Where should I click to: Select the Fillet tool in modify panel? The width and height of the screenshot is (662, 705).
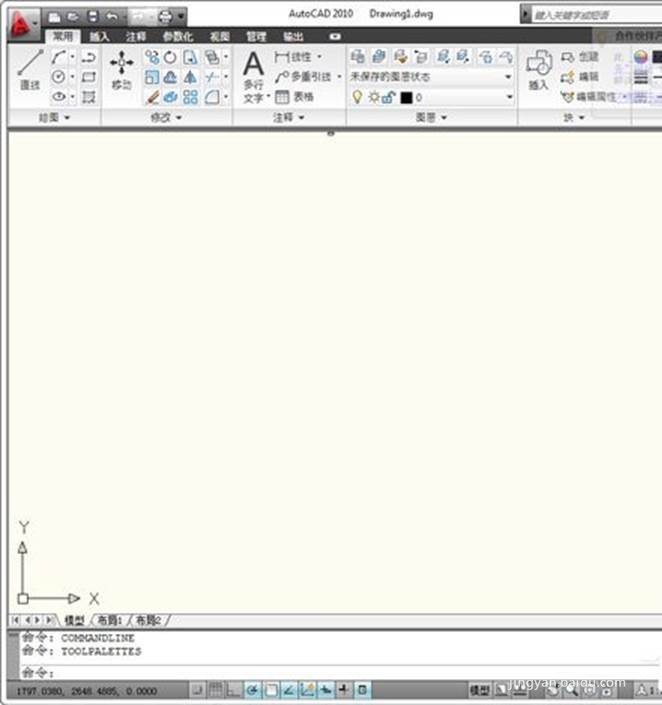[211, 96]
